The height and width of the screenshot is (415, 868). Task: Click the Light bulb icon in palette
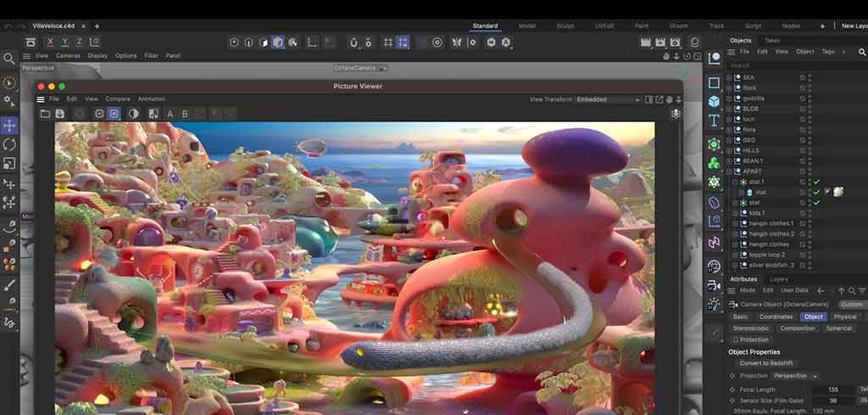click(x=714, y=304)
